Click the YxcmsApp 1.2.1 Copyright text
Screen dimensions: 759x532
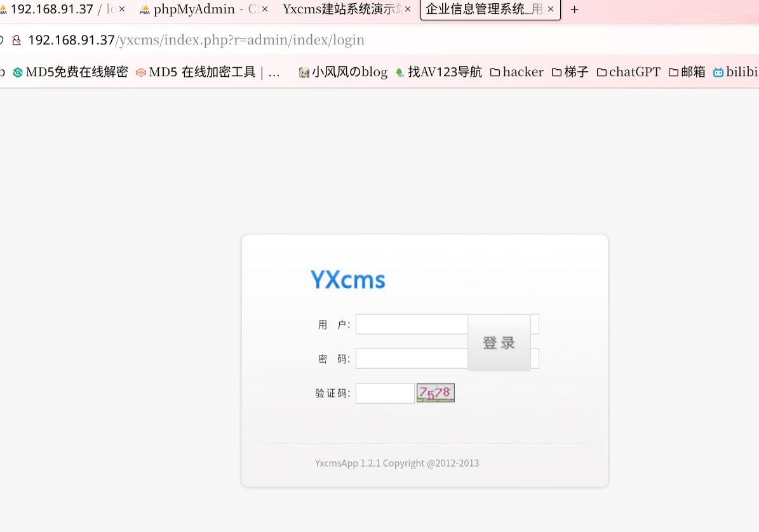click(x=397, y=463)
